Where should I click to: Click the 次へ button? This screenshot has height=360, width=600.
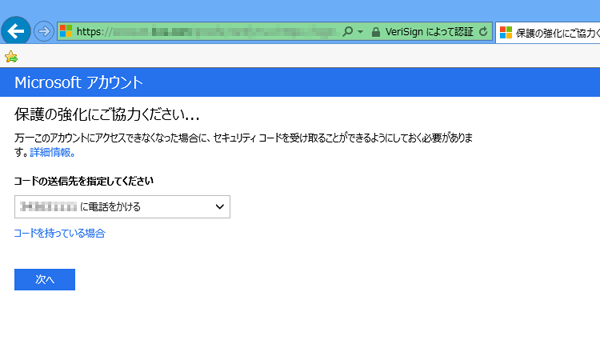coord(45,280)
